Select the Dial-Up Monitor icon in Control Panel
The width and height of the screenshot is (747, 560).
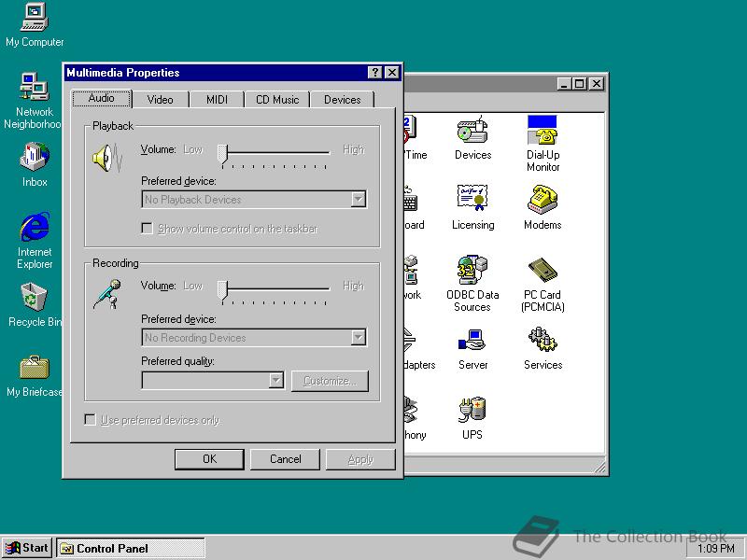[x=543, y=144]
